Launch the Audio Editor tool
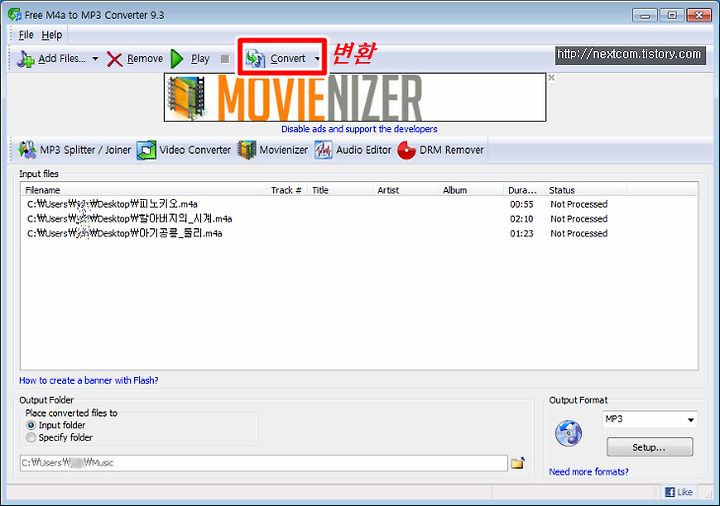 click(353, 150)
